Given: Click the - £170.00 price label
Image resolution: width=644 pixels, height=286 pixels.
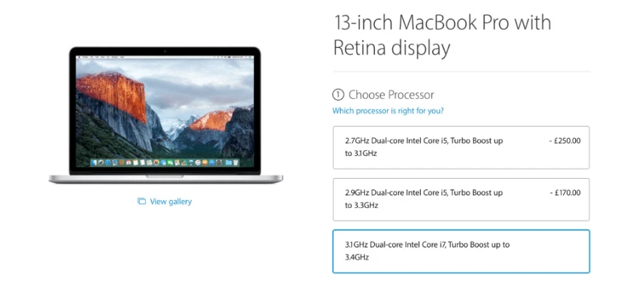Looking at the screenshot, I should [x=565, y=192].
